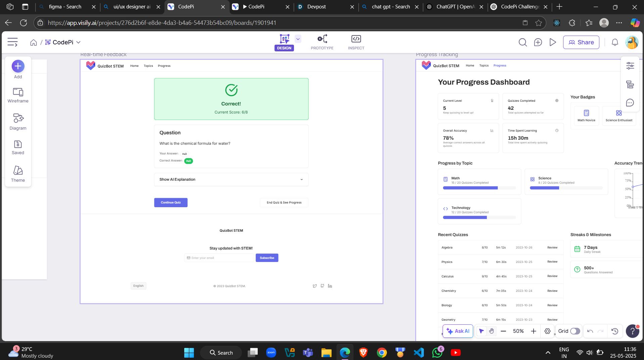Click the Share button
Screen dimensions: 644x360
581,42
